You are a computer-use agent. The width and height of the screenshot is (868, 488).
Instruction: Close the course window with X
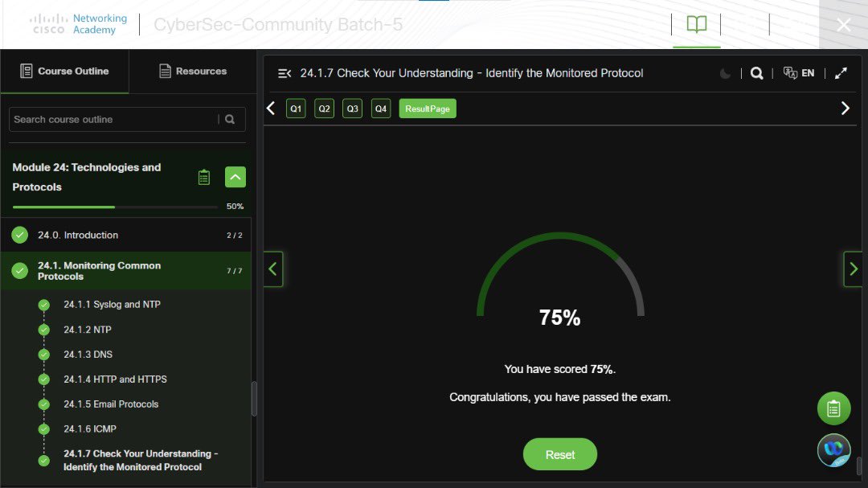844,25
